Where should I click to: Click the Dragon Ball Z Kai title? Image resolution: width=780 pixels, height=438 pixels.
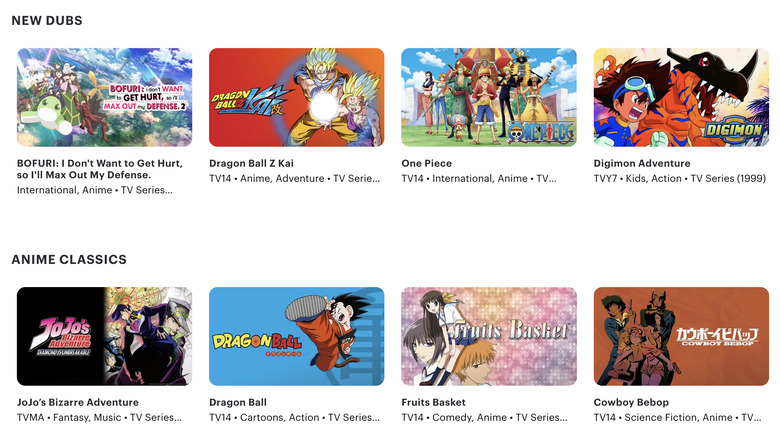[x=251, y=163]
